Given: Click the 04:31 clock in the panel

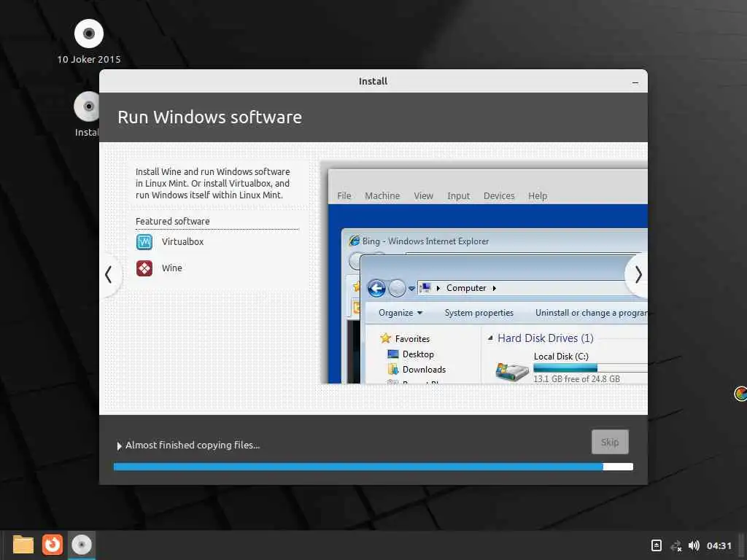Looking at the screenshot, I should click(719, 545).
